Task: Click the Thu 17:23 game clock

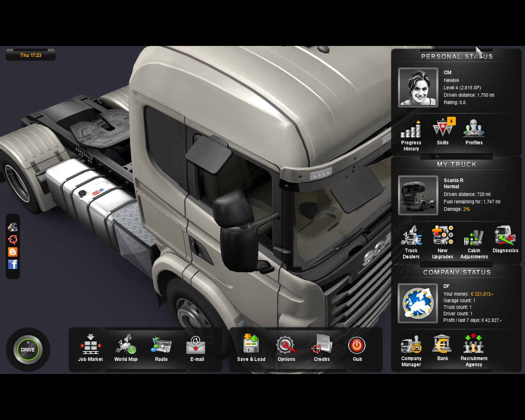Action: click(x=31, y=55)
